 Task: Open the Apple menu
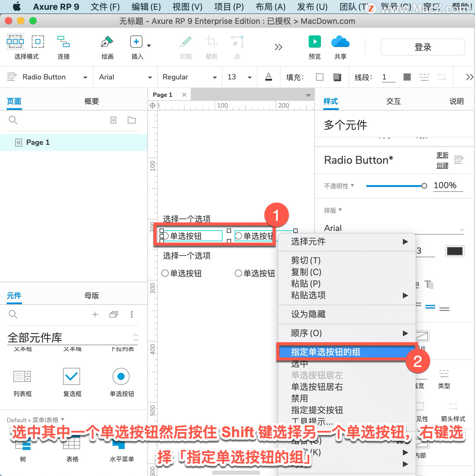coord(17,6)
